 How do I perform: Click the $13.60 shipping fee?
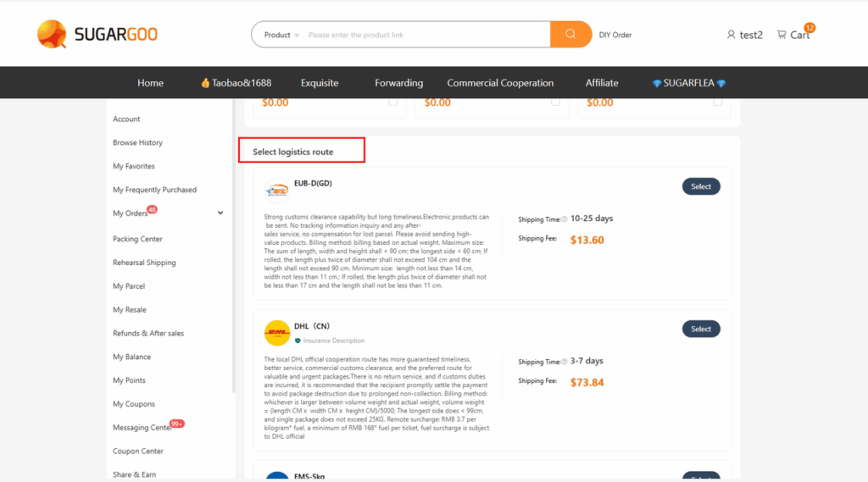click(x=587, y=241)
